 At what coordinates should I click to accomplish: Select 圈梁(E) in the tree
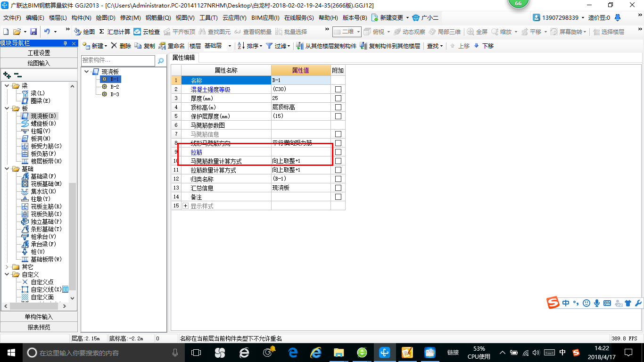41,101
